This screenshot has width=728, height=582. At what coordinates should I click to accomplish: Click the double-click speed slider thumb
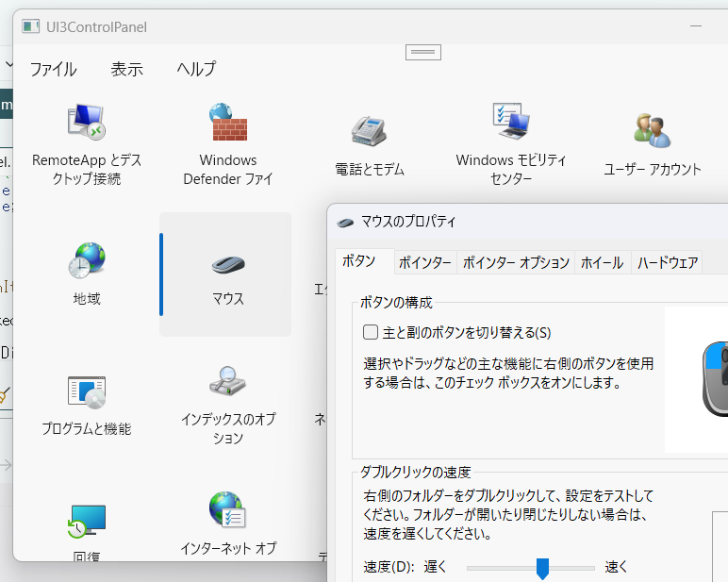click(542, 567)
